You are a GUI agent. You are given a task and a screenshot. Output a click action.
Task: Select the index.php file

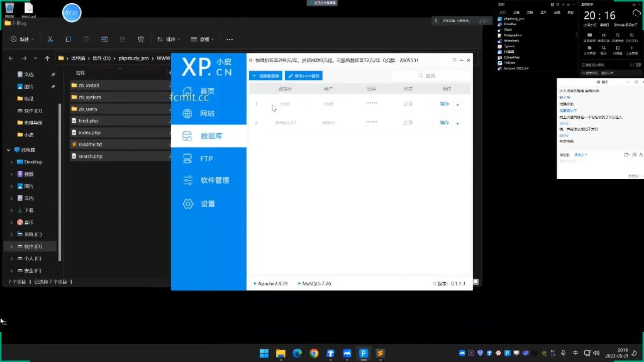tap(89, 133)
